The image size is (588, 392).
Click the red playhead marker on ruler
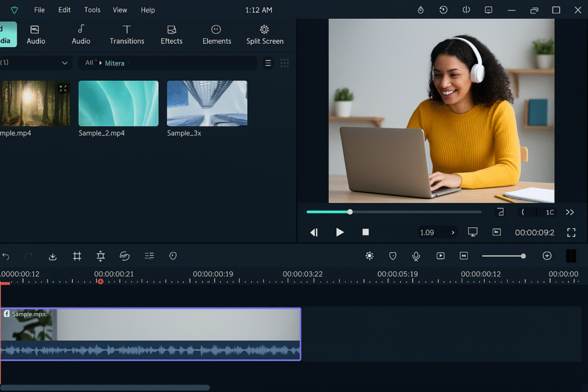pos(100,281)
